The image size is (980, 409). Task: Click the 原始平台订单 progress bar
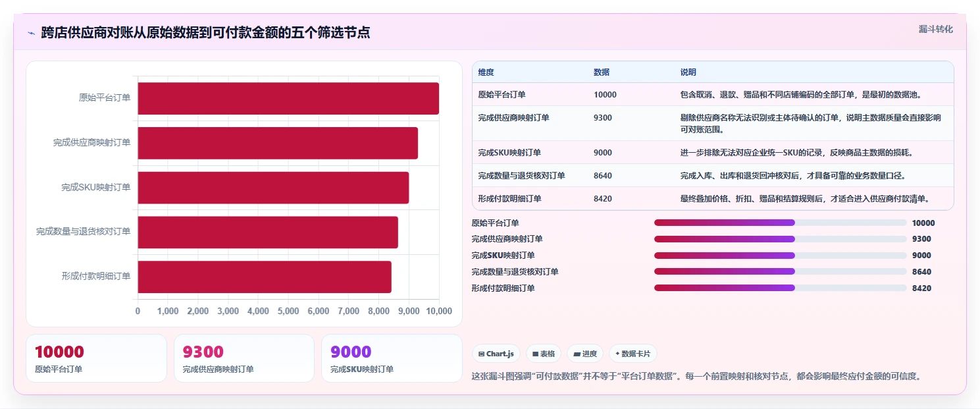[780, 223]
